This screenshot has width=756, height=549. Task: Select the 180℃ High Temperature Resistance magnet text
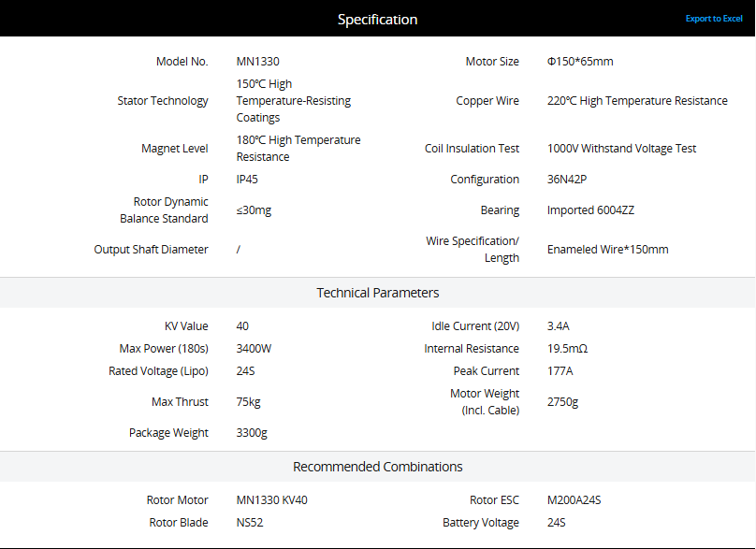(298, 148)
